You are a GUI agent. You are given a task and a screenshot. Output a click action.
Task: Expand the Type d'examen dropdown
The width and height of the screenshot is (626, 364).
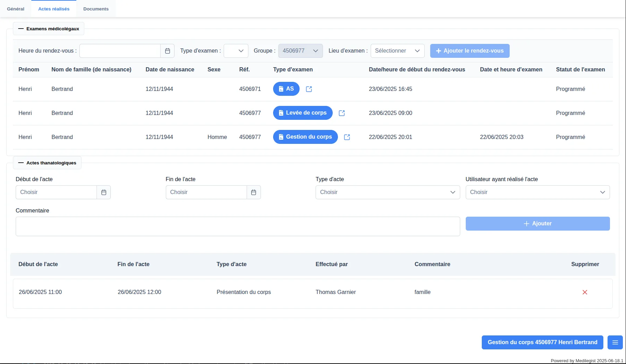[x=236, y=51]
